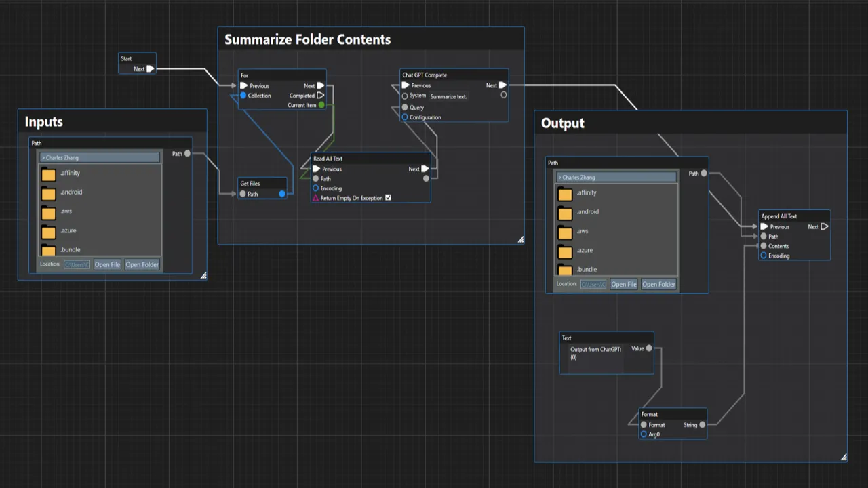Click the Format node's String output port
This screenshot has height=488, width=868.
point(702,425)
